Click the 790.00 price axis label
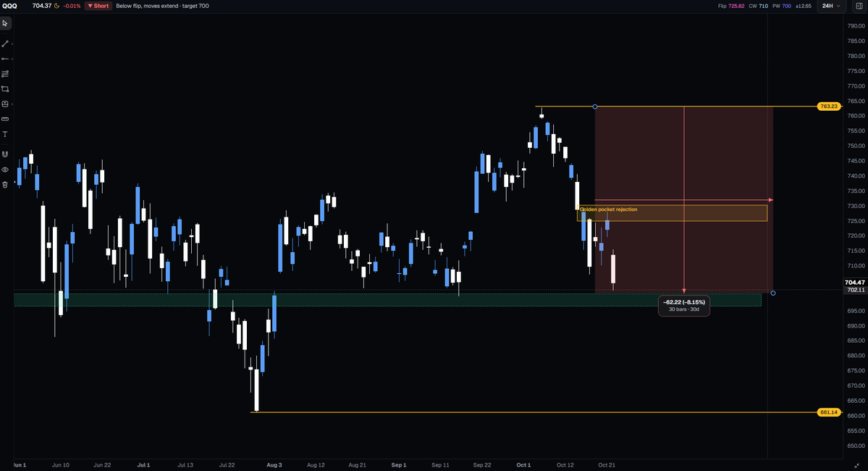The height and width of the screenshot is (471, 868). [856, 26]
